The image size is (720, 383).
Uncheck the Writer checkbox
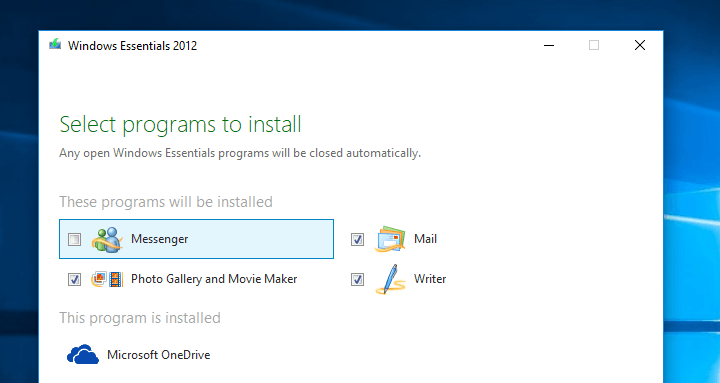357,279
